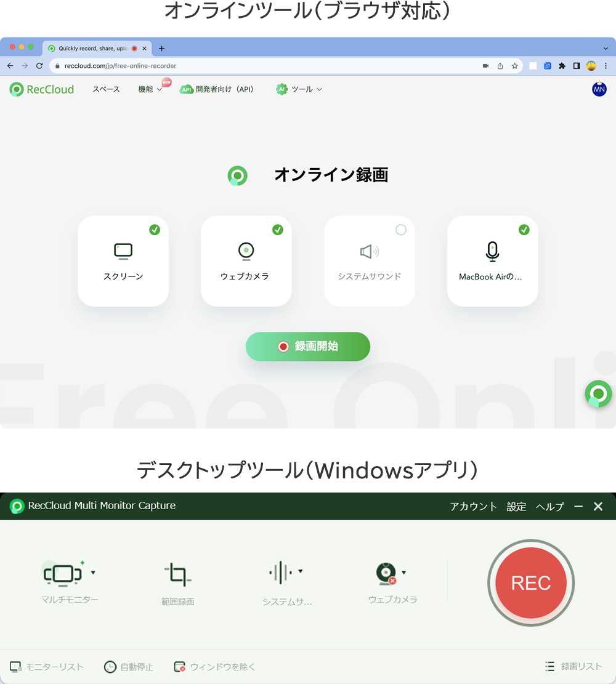Image resolution: width=616 pixels, height=684 pixels.
Task: Expand the system sound dropdown arrow
Action: [x=301, y=571]
